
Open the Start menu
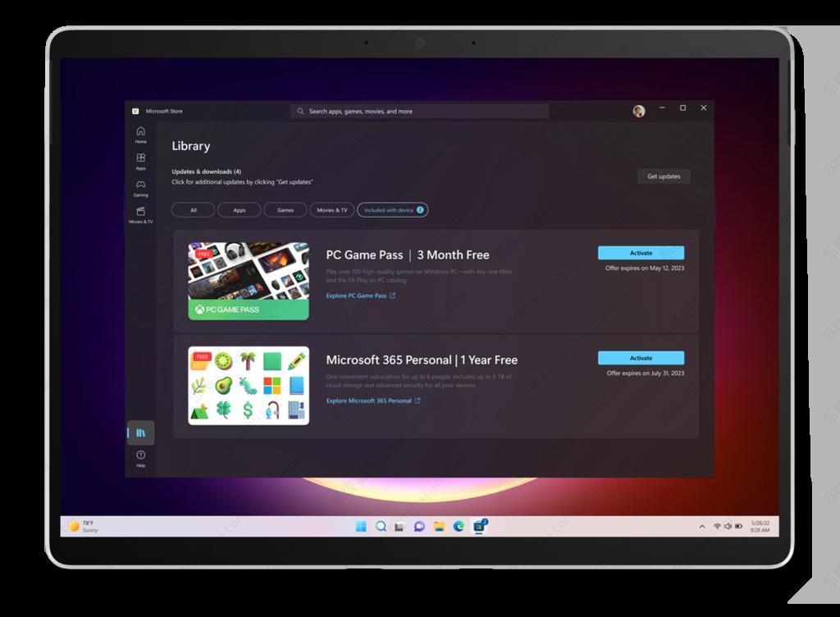point(359,526)
